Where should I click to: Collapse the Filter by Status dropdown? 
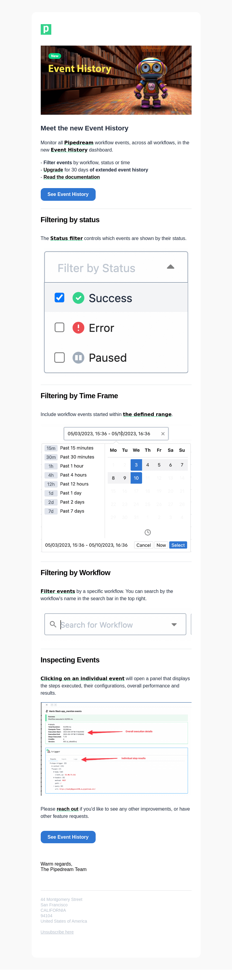[x=170, y=267]
